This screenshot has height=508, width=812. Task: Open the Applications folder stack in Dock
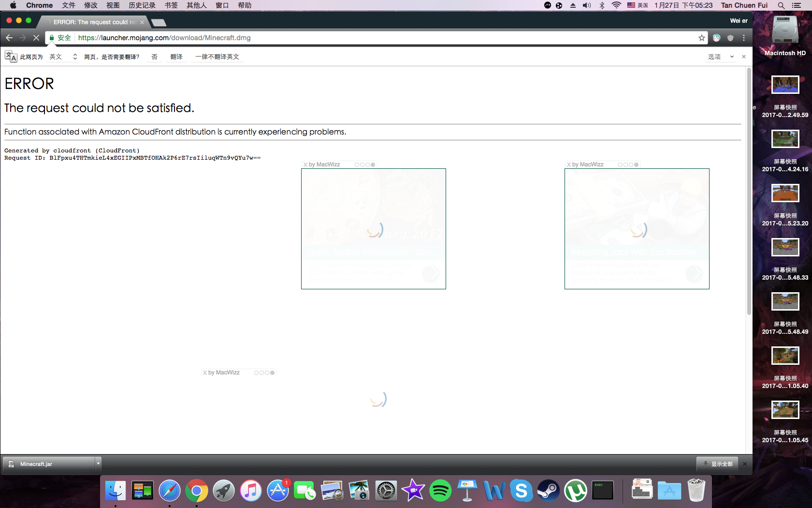click(669, 491)
